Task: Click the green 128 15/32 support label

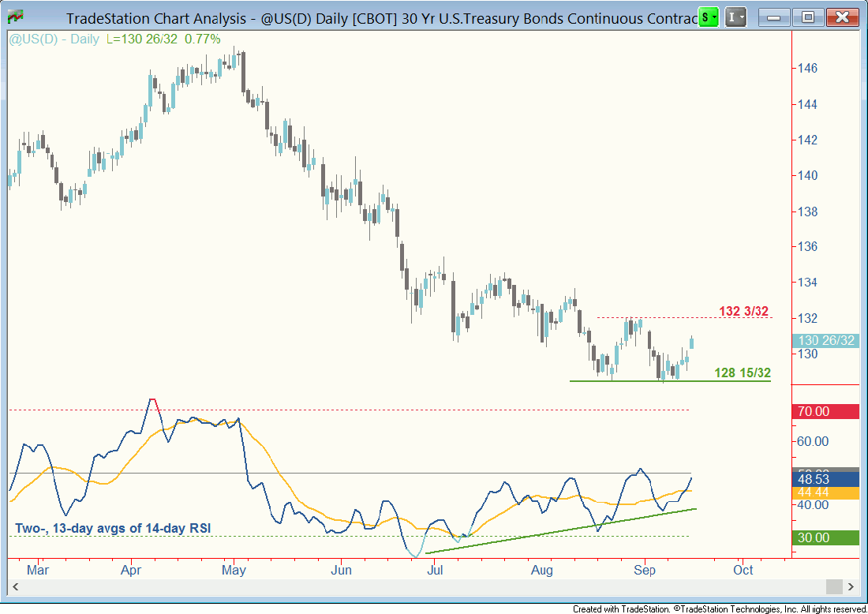Action: tap(742, 373)
